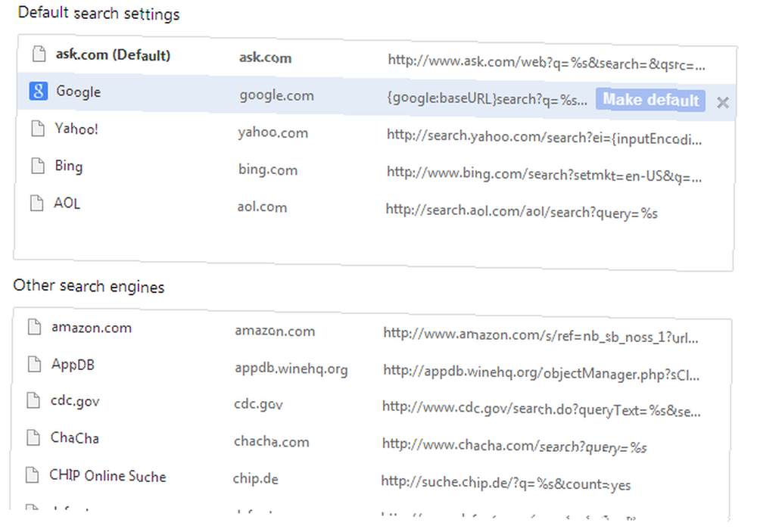
Task: Click the ask.com page icon
Action: [x=39, y=54]
